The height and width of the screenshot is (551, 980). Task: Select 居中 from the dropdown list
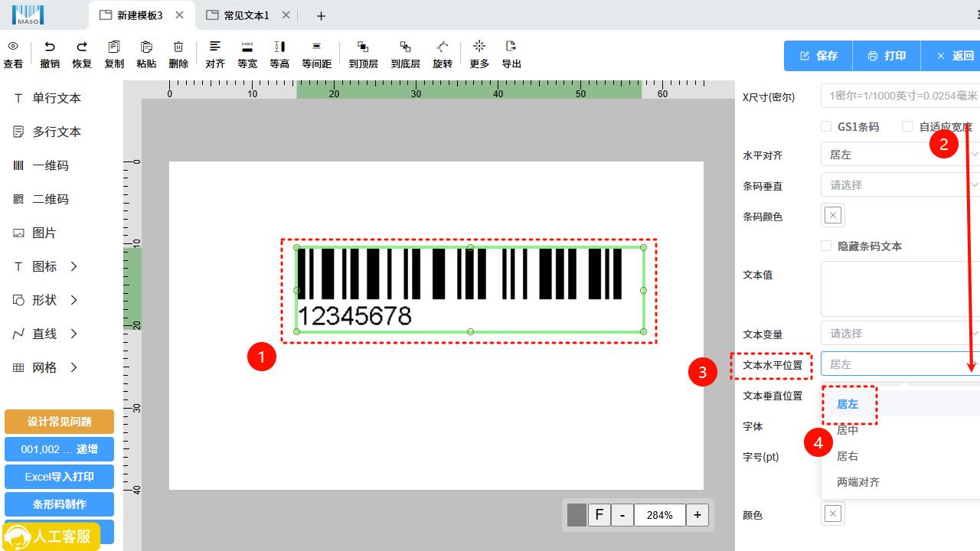pos(848,430)
